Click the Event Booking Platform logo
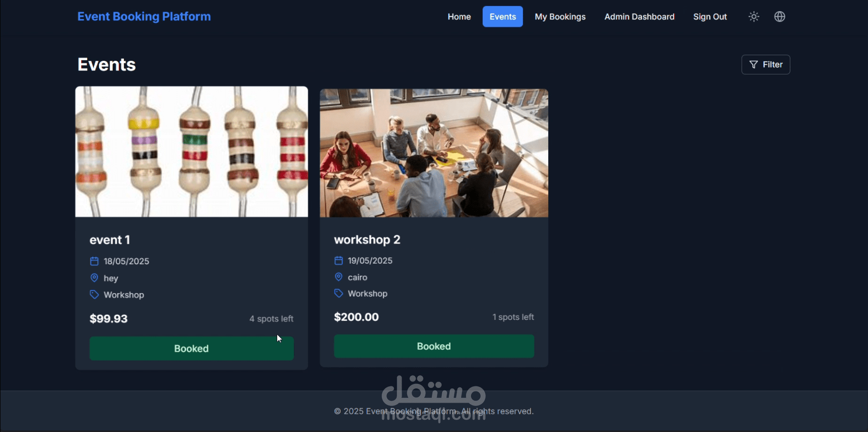 pos(144,17)
